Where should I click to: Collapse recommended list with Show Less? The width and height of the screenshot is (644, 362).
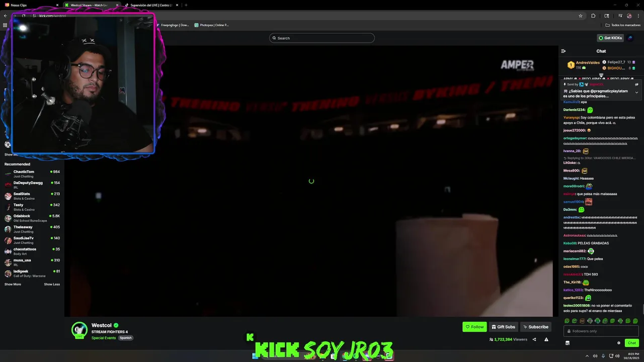click(52, 284)
